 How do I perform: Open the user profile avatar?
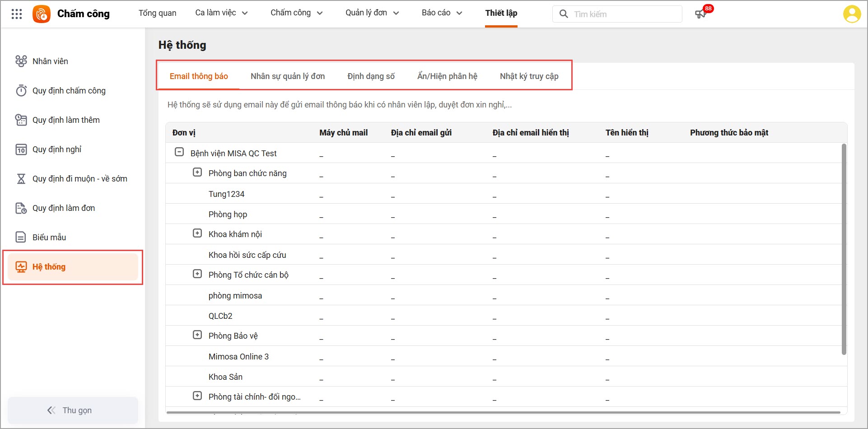851,14
